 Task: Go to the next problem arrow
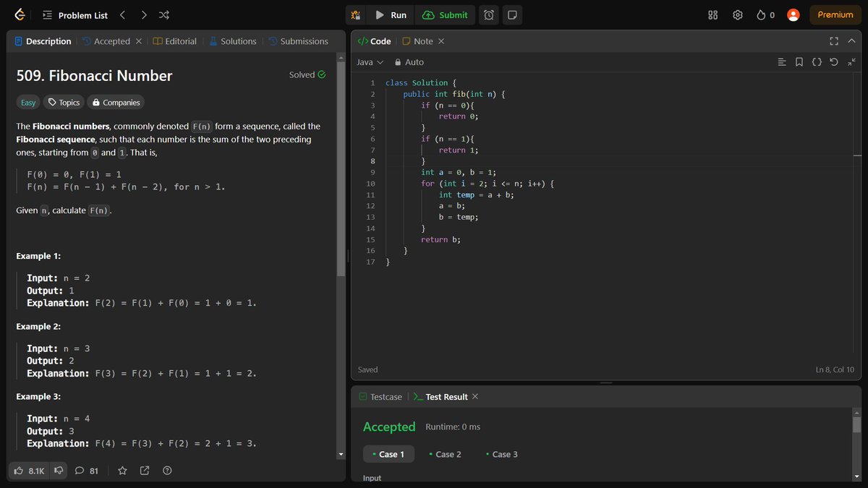coord(144,14)
